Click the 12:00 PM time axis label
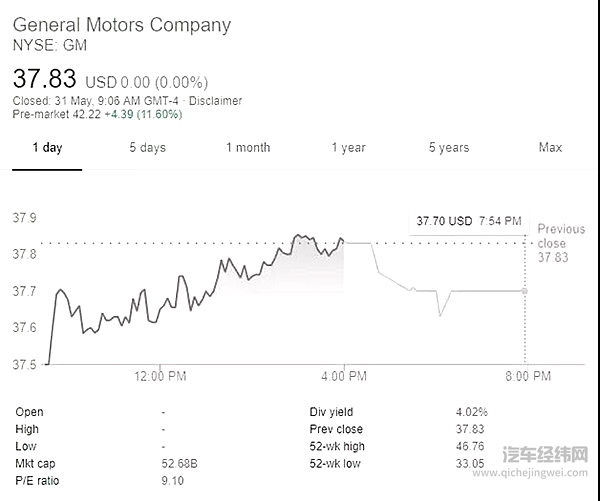 (159, 376)
